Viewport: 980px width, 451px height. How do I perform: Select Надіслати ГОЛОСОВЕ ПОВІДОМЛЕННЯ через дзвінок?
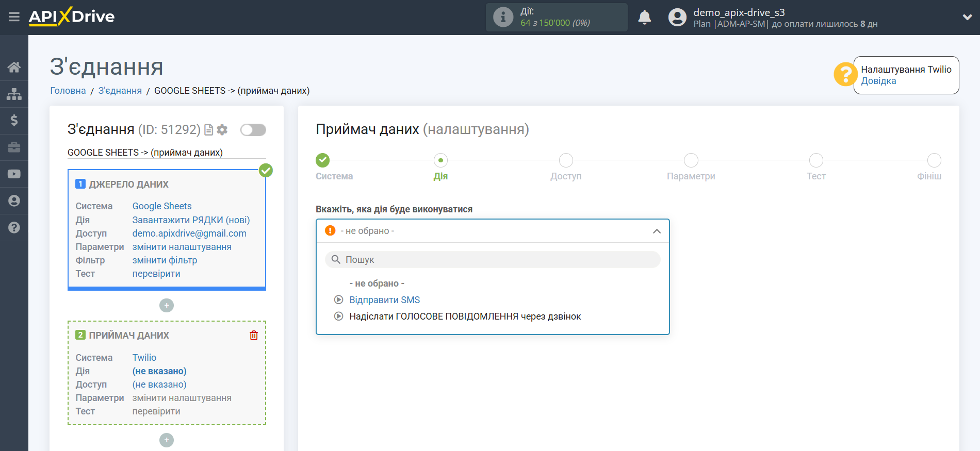(x=465, y=316)
